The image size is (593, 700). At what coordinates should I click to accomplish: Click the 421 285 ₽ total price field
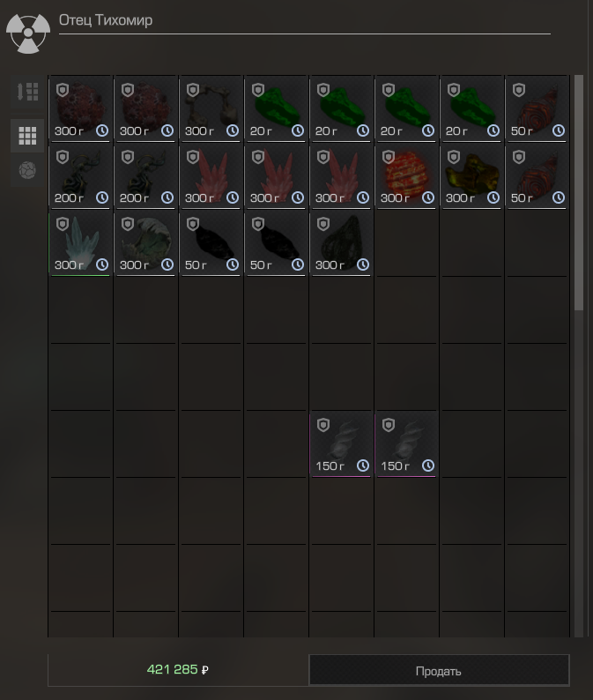pyautogui.click(x=178, y=670)
